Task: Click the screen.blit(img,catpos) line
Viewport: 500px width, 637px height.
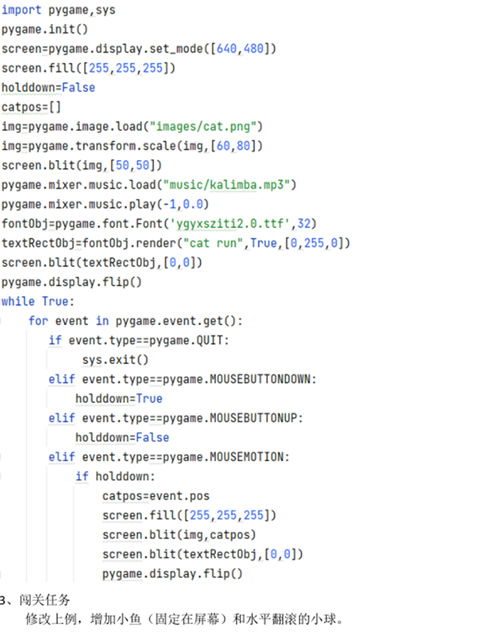Action: (x=179, y=535)
